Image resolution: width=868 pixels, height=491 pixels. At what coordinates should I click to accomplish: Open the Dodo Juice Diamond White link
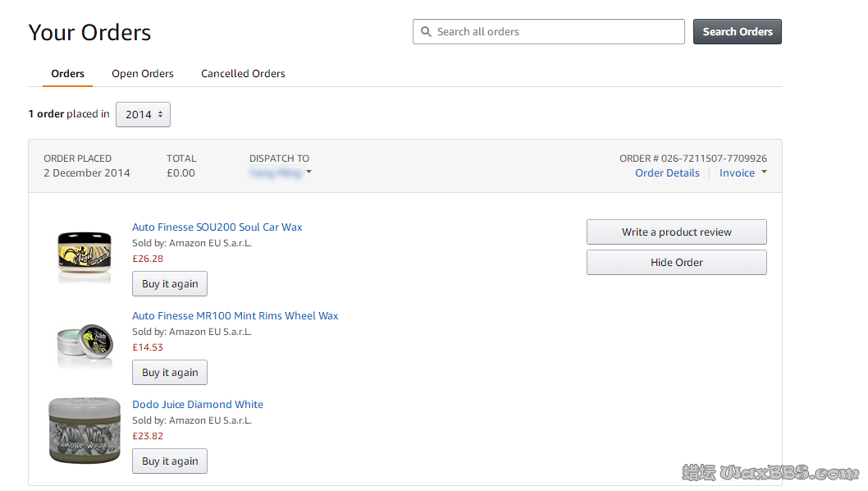click(198, 405)
